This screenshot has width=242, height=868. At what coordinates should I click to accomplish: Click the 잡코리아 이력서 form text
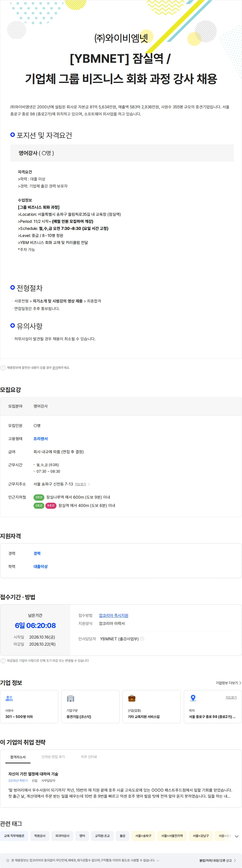point(112,623)
